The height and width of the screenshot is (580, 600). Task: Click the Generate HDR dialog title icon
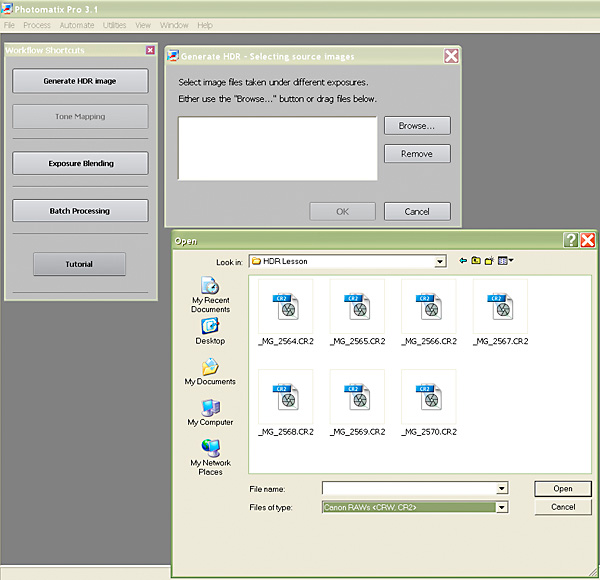173,56
